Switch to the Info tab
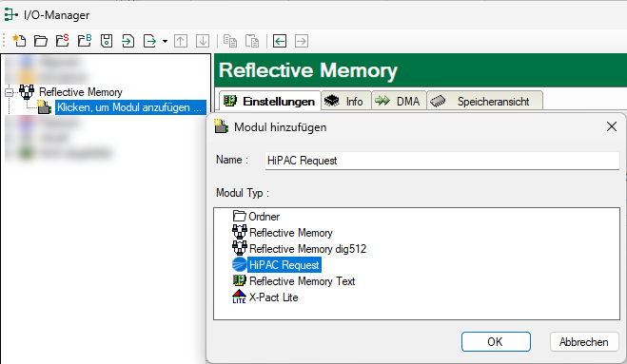The width and height of the screenshot is (627, 364). point(346,102)
